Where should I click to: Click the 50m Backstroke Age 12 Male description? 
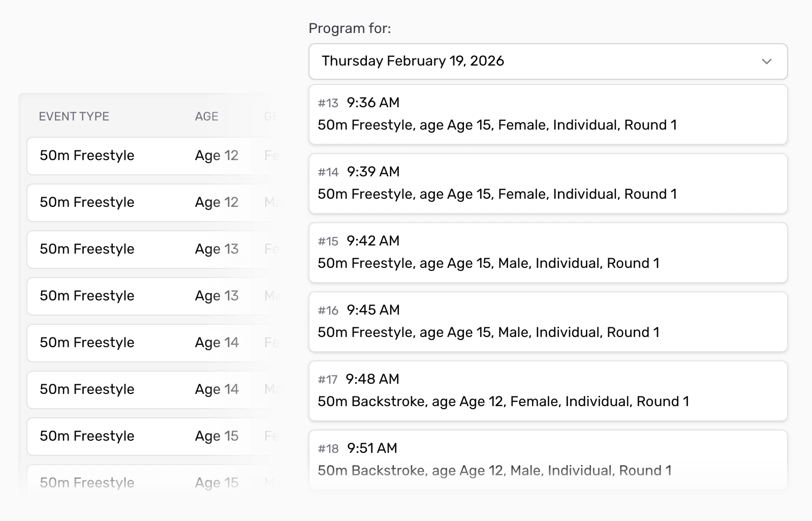pos(495,471)
